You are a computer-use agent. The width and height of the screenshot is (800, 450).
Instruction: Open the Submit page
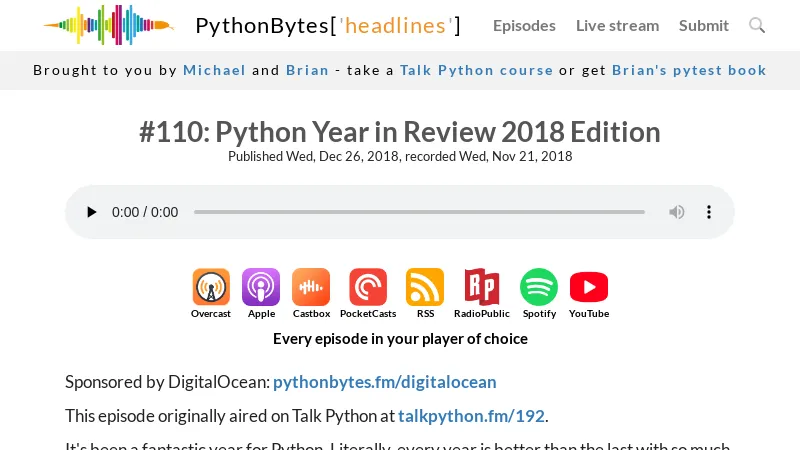click(704, 25)
